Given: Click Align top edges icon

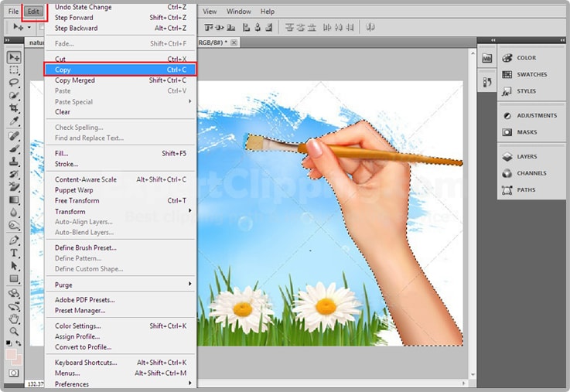Looking at the screenshot, I should (208, 27).
